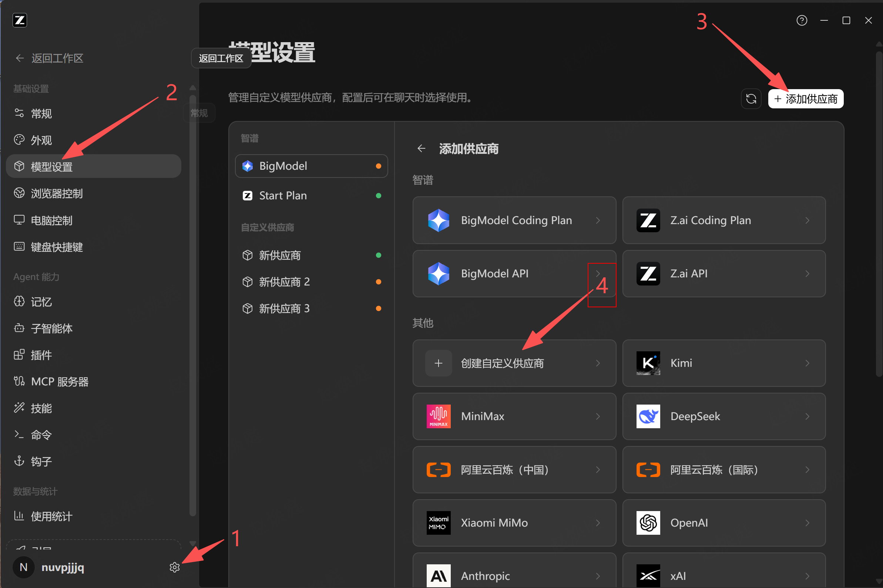The width and height of the screenshot is (883, 588).
Task: Open 插件 plugins page
Action: click(93, 355)
